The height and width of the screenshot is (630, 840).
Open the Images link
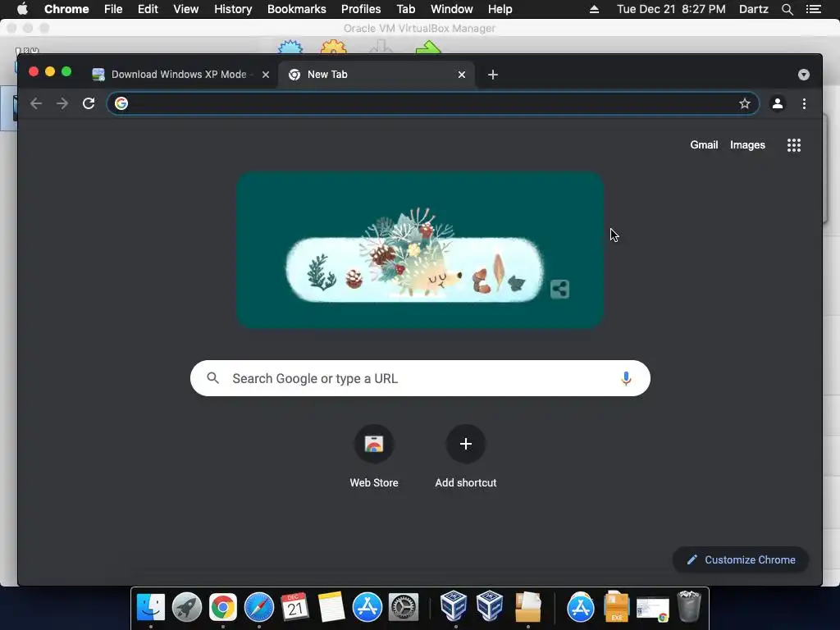[747, 145]
